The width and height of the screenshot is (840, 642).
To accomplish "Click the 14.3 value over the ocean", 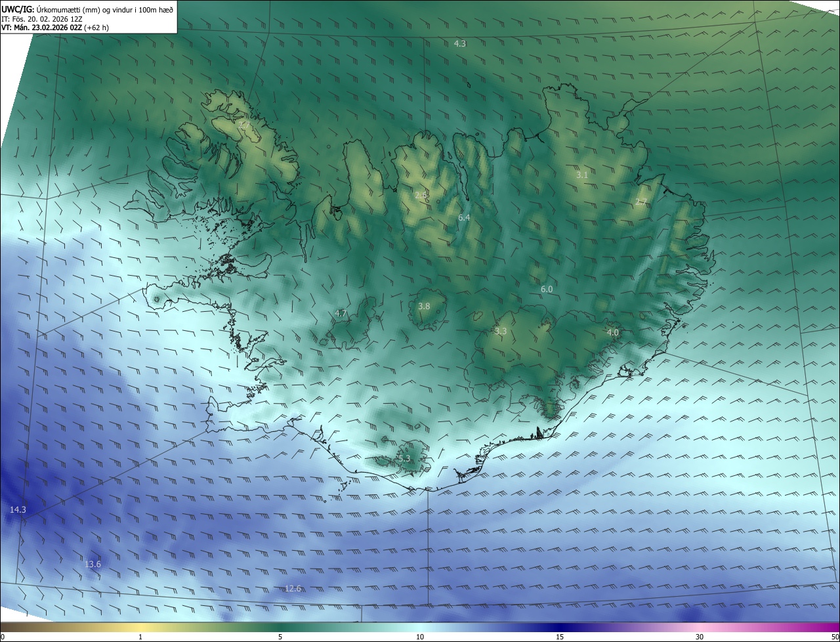I will click(18, 509).
